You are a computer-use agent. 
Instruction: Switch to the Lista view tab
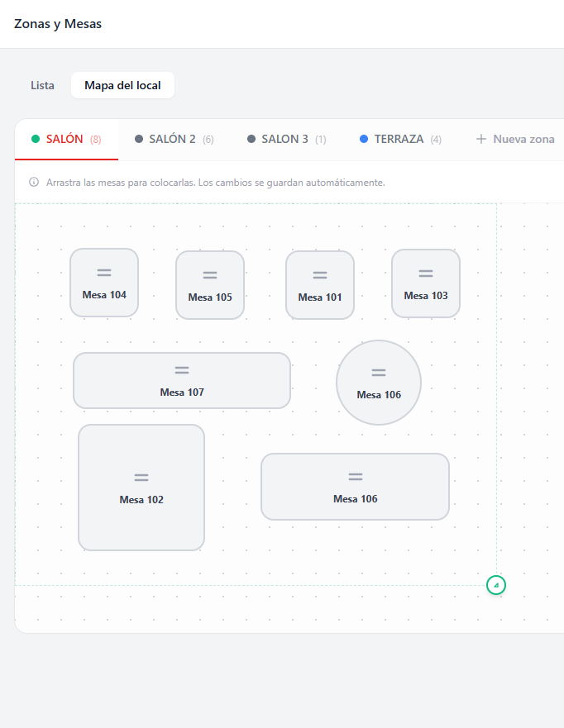tap(42, 85)
